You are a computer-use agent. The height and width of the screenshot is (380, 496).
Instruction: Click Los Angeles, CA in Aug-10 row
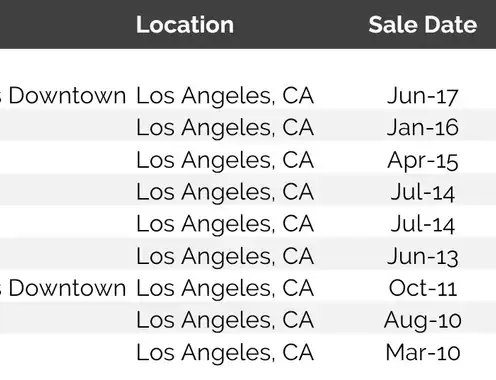225,320
